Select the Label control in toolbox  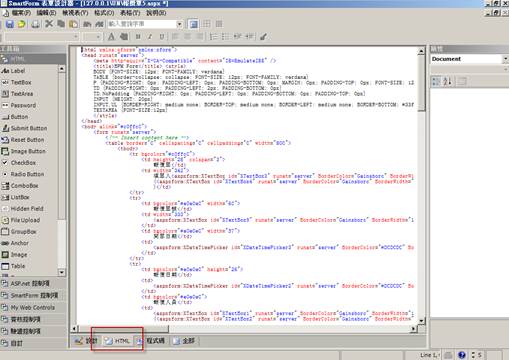pos(29,71)
